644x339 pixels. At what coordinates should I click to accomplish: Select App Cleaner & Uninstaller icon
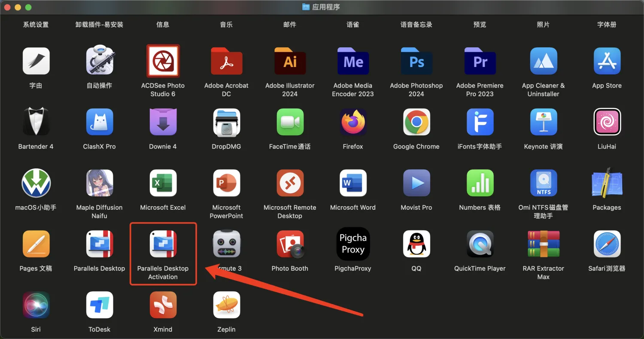(544, 61)
